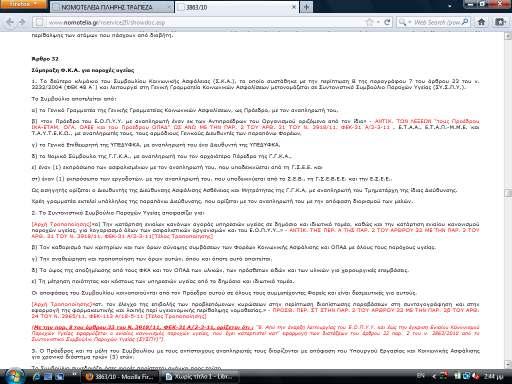Click the 'Το Συμβούλιο αποτελείται από:' line
512x384 pixels.
tap(74, 99)
